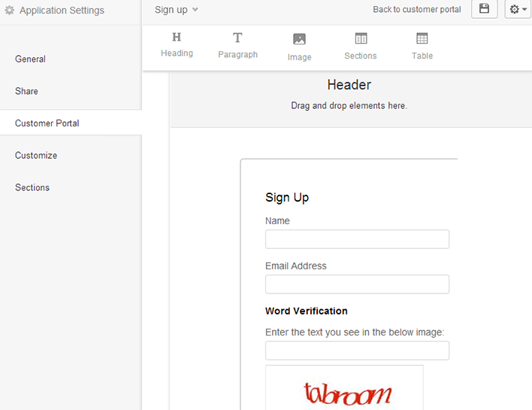
Task: Click the Heading element icon in toolbar
Action: (177, 38)
